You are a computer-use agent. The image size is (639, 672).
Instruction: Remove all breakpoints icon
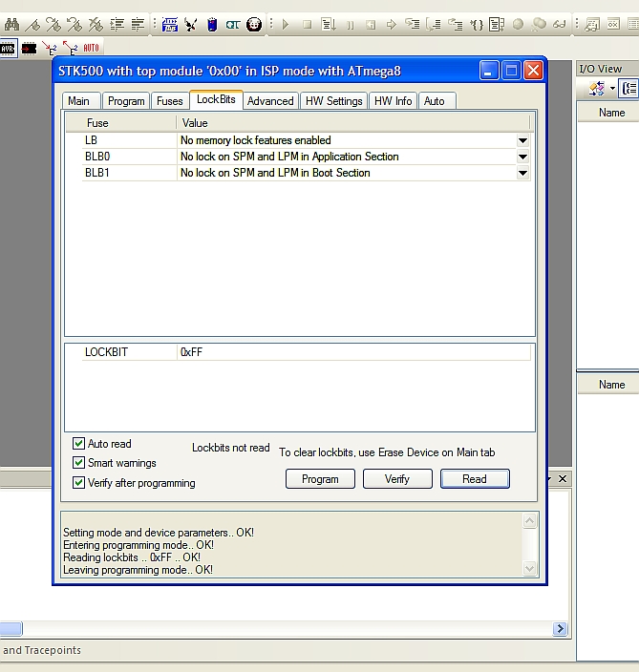[x=539, y=25]
